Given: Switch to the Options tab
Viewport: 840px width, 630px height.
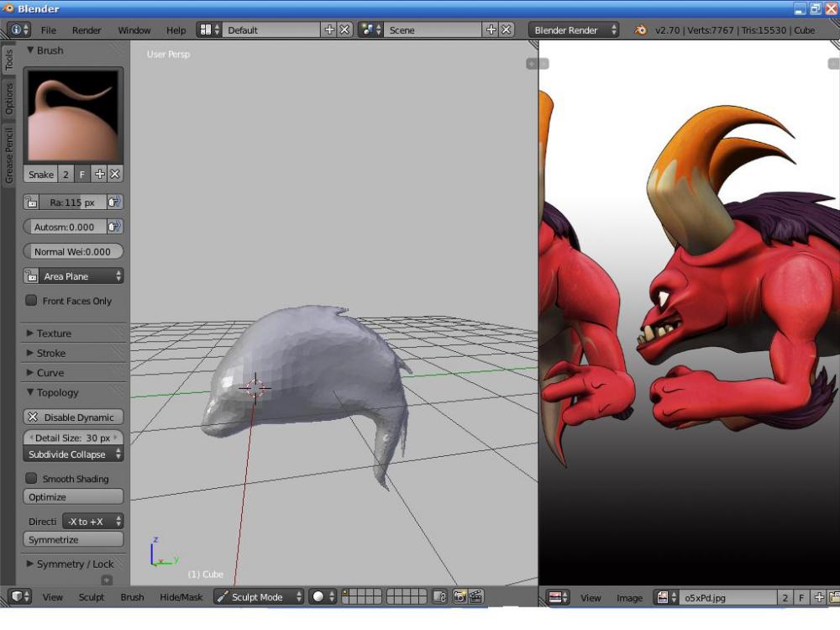Looking at the screenshot, I should pyautogui.click(x=9, y=98).
